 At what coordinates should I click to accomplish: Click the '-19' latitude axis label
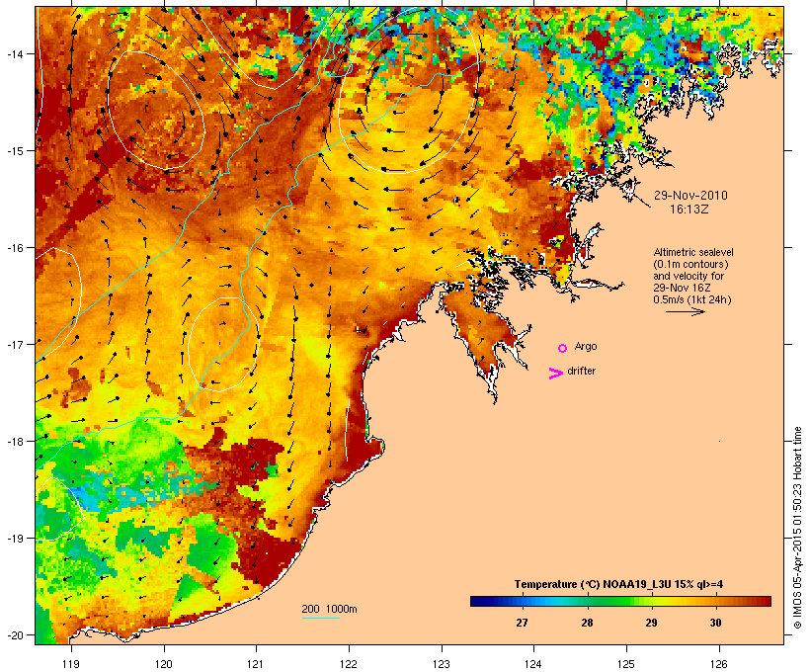[14, 539]
